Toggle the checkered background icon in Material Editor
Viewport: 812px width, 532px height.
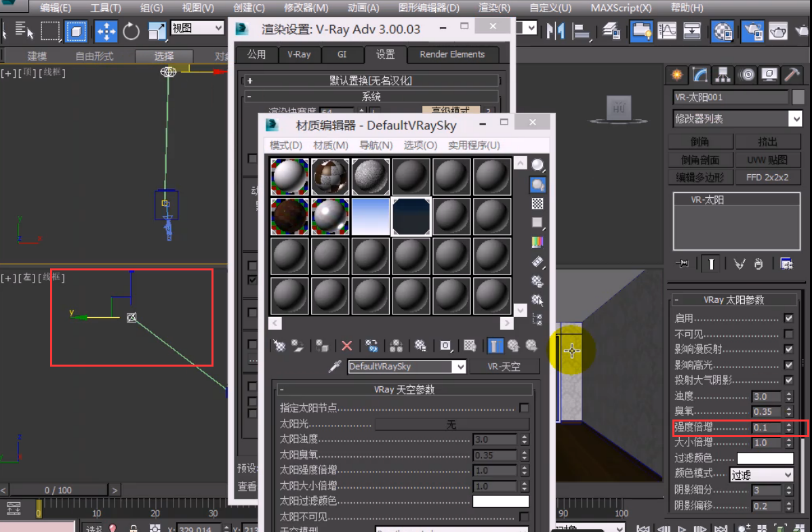[x=537, y=203]
